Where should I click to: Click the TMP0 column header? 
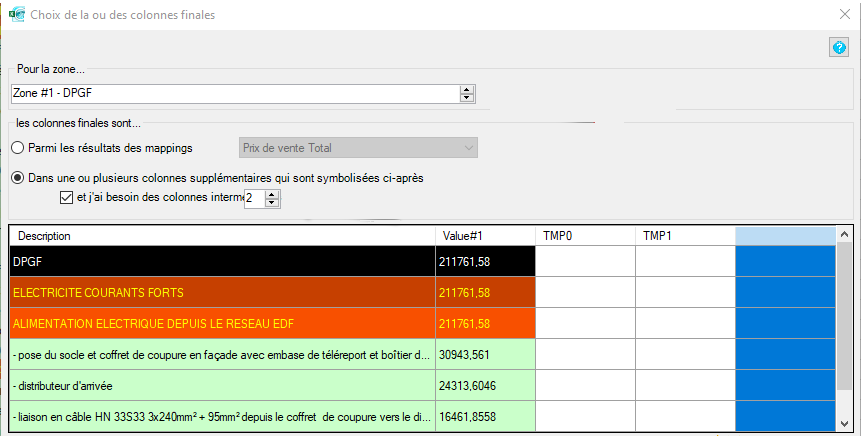tap(585, 236)
